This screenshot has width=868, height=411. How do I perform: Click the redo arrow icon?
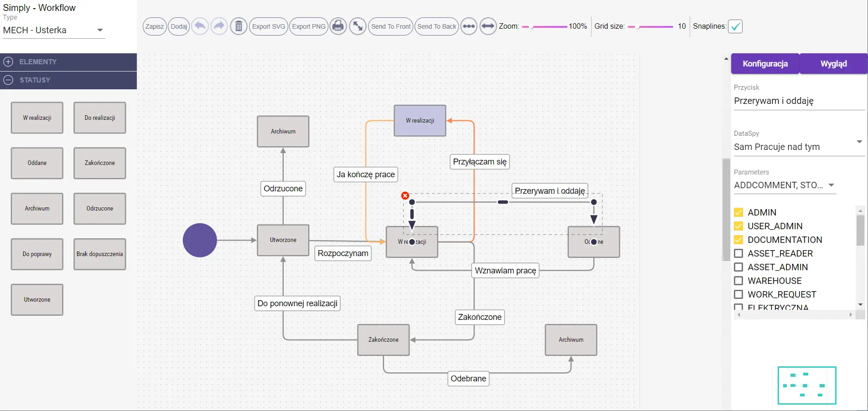point(219,26)
